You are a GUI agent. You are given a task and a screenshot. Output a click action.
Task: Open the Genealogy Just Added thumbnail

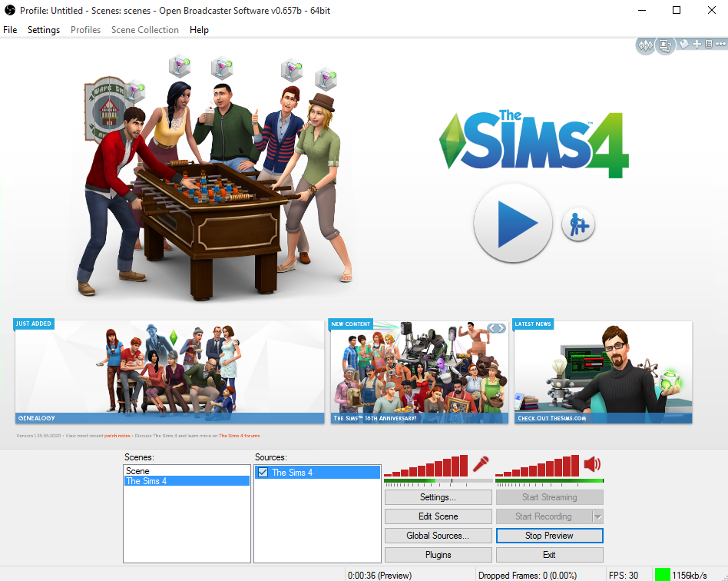click(170, 371)
